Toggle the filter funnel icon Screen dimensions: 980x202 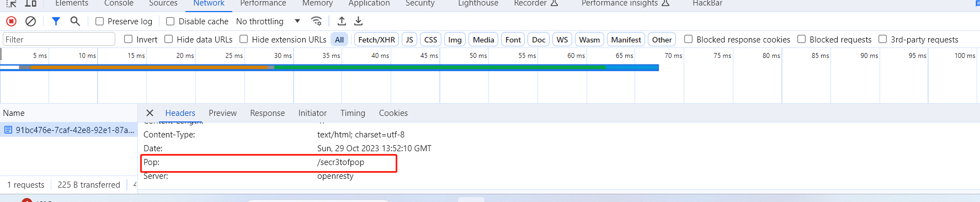click(56, 21)
